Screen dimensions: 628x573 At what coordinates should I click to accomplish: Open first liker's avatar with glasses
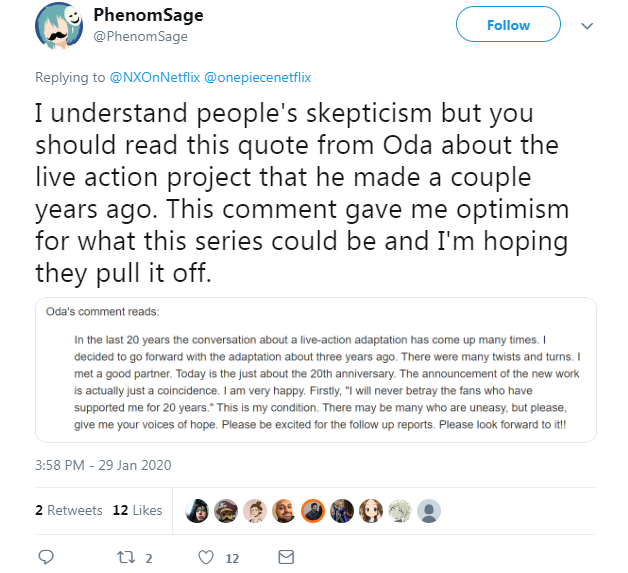click(x=197, y=511)
